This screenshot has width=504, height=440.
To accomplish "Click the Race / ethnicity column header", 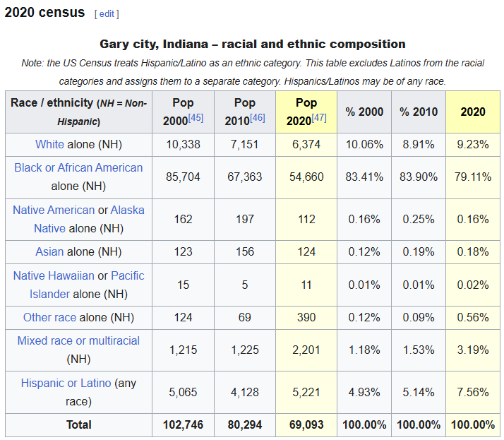I will tap(79, 112).
